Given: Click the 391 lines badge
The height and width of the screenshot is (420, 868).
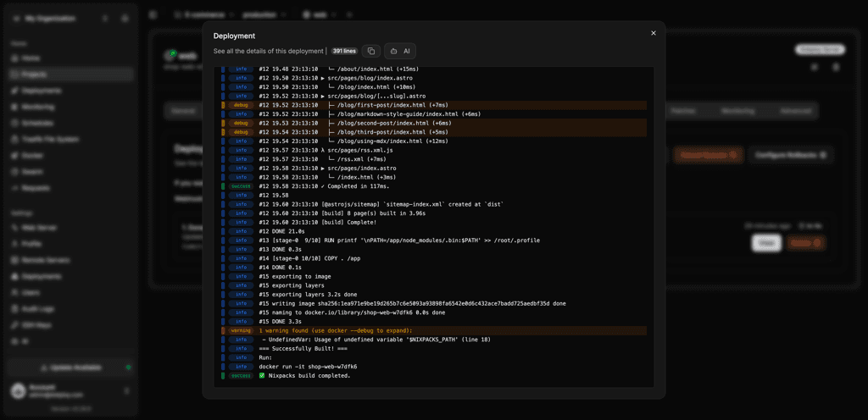Looking at the screenshot, I should [344, 51].
